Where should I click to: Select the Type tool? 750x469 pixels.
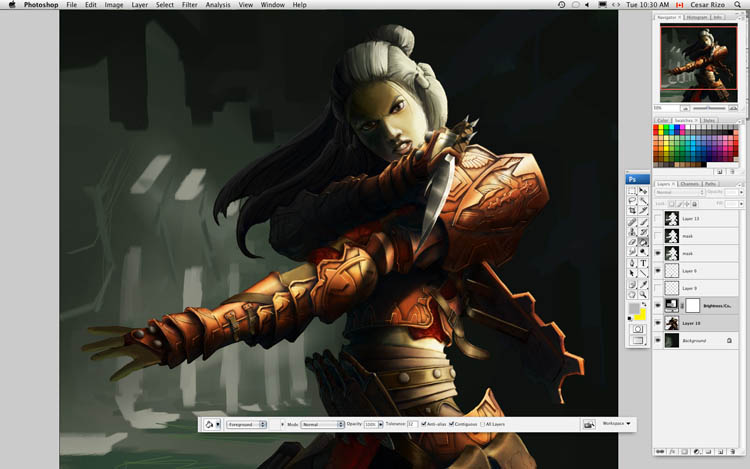coord(643,263)
